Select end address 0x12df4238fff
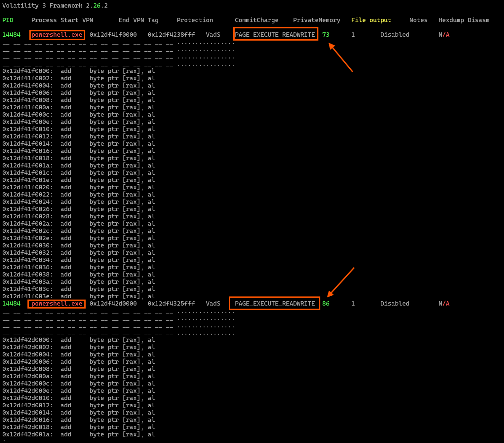504x443 pixels. tap(171, 35)
